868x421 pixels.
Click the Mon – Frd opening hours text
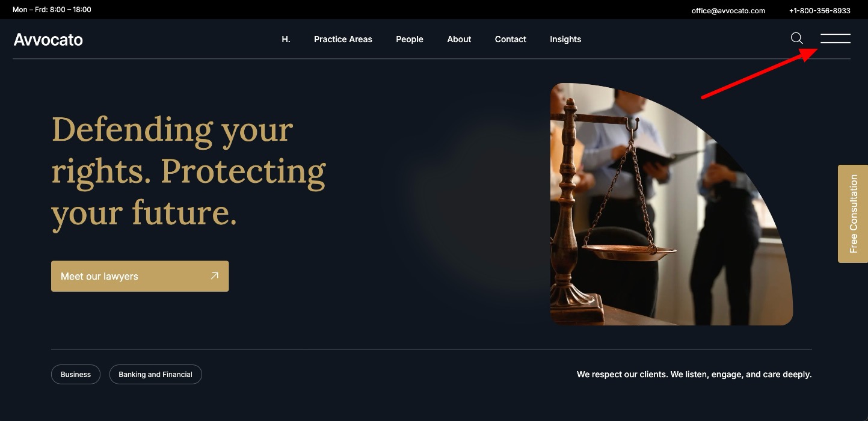coord(52,10)
